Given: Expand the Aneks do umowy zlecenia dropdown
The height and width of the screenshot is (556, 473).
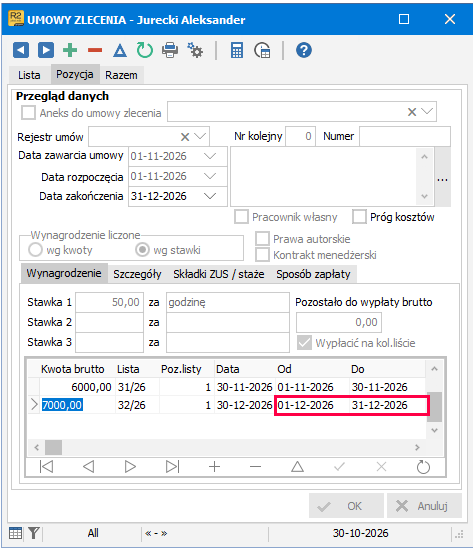Looking at the screenshot, I should point(427,112).
